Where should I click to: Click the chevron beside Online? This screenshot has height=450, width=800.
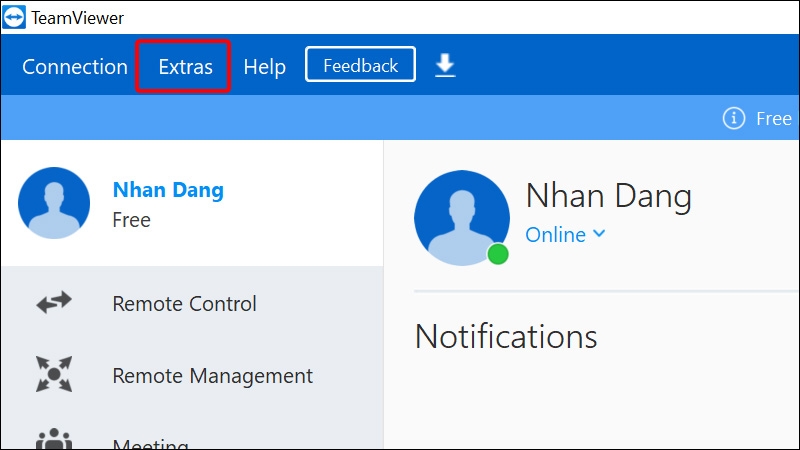pos(599,234)
